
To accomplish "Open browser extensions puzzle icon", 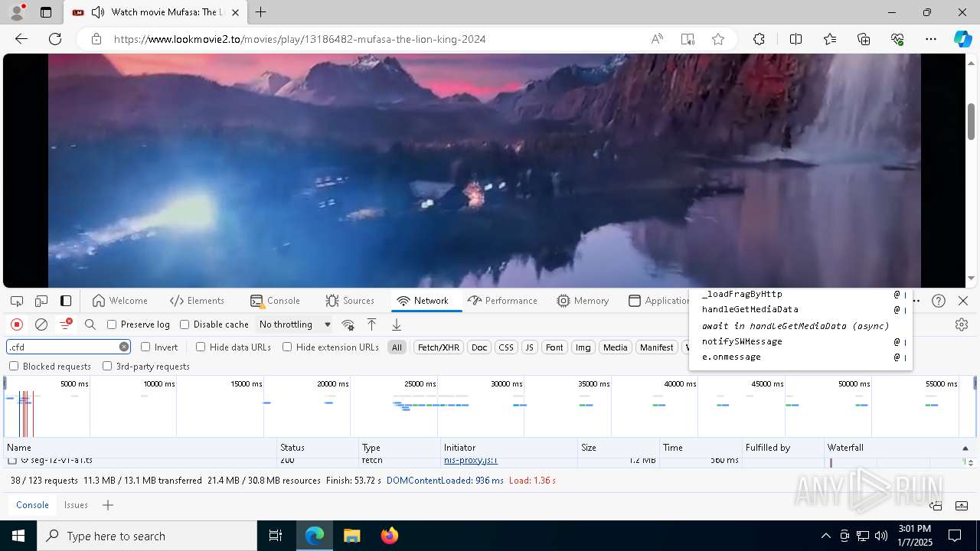I will click(x=759, y=39).
